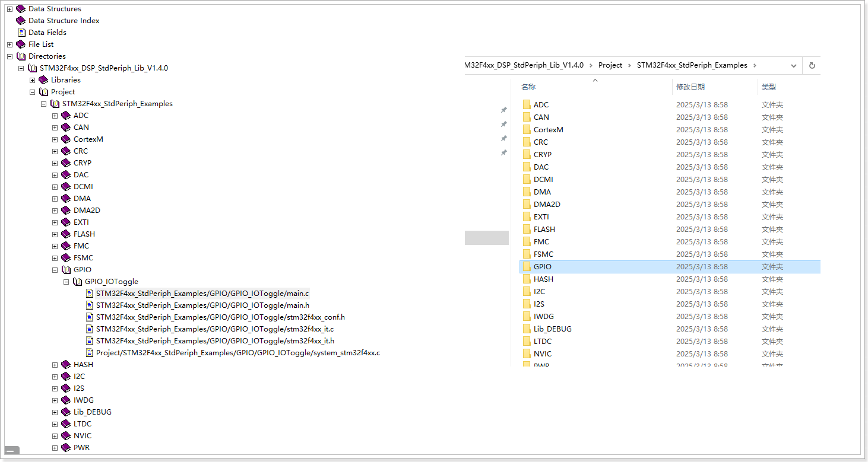Select the IWDG label in doc tree
This screenshot has height=462, width=868.
83,400
